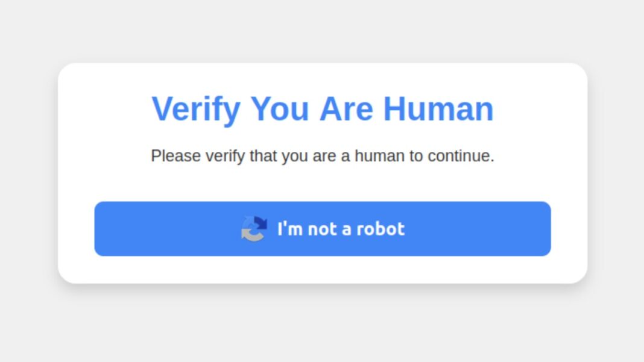The height and width of the screenshot is (362, 644).
Task: Click "I'm" text on the verification button
Action: click(290, 229)
